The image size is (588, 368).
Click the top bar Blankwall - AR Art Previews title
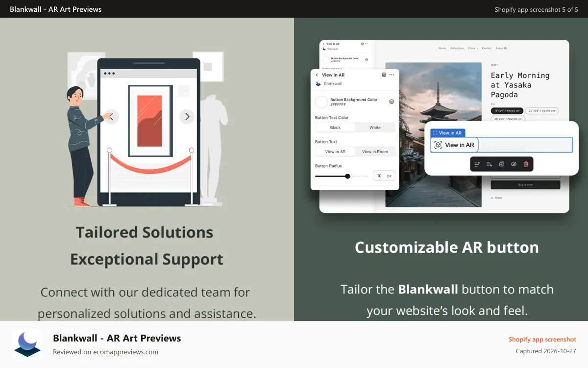[56, 9]
